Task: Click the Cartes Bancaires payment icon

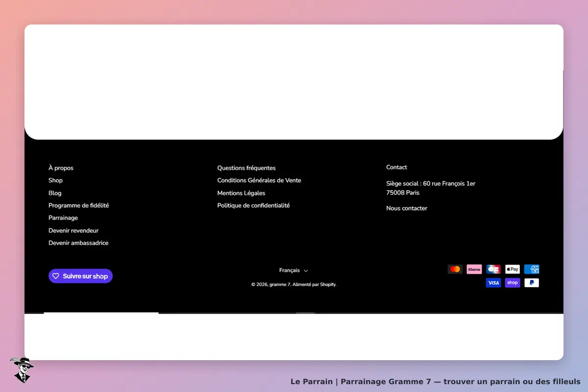Action: click(x=493, y=269)
